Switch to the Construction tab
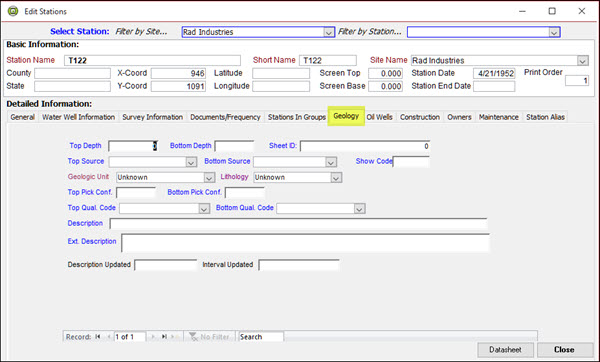Image resolution: width=600 pixels, height=362 pixels. pos(420,117)
